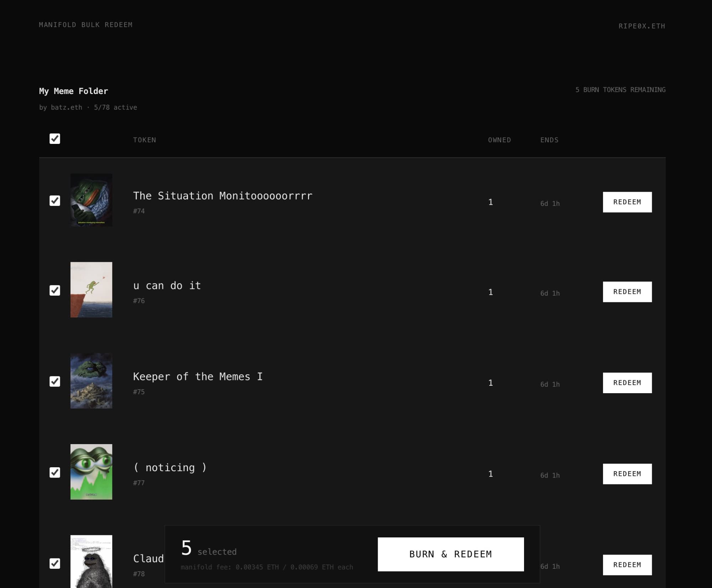Redeem The Situation Monitoooooorrrr token
The image size is (712, 588).
pos(627,202)
